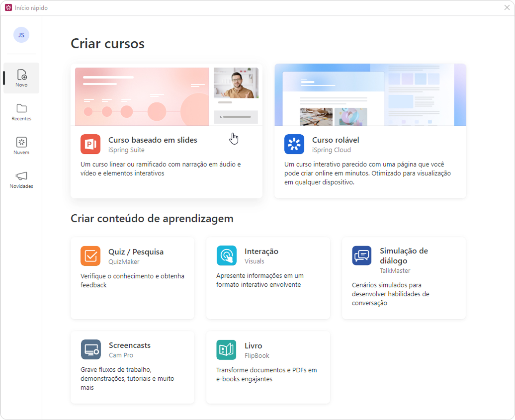Click the TalkMaster dialogue icon
This screenshot has height=420, width=515.
(x=362, y=256)
